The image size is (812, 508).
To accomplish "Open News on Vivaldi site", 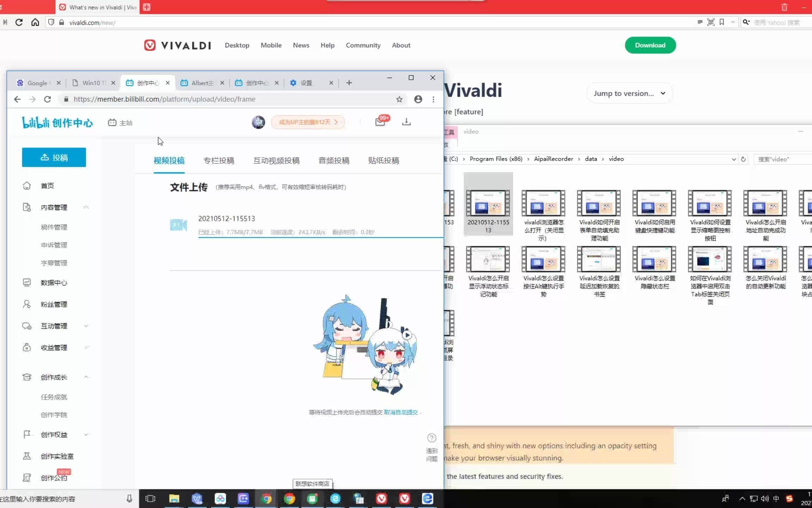I will pyautogui.click(x=301, y=45).
